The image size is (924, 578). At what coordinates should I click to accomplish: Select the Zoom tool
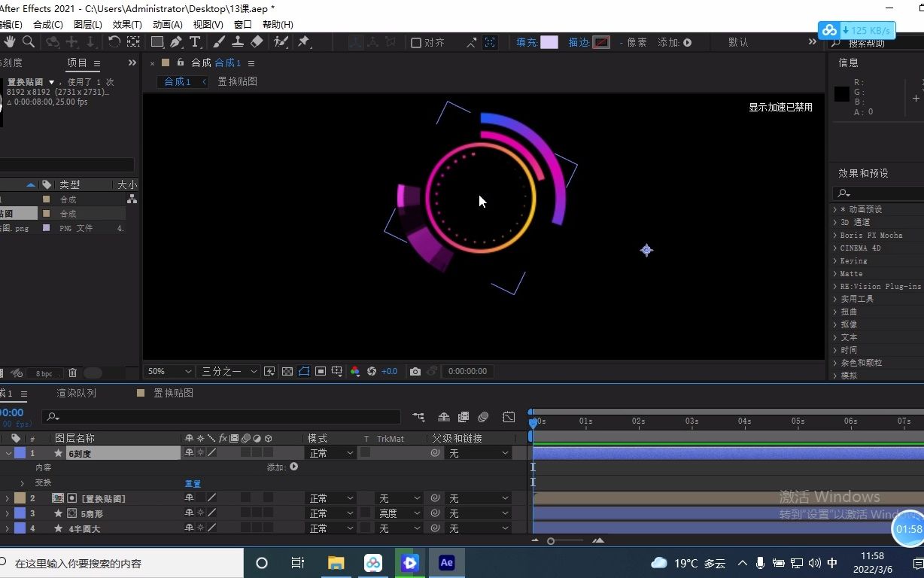[x=28, y=42]
